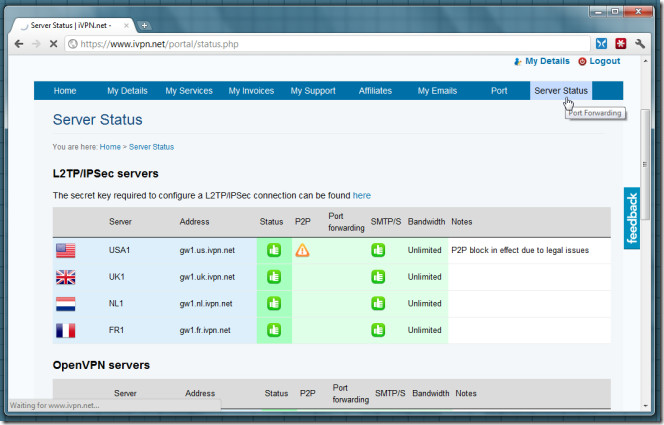Image resolution: width=664 pixels, height=425 pixels.
Task: Click the France flag icon
Action: [66, 330]
